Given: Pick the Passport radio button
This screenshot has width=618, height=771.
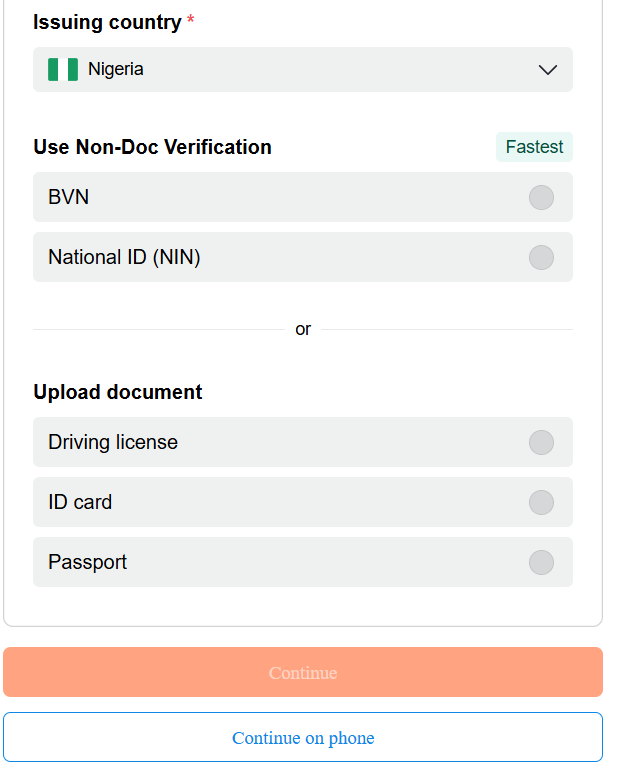Looking at the screenshot, I should click(541, 562).
